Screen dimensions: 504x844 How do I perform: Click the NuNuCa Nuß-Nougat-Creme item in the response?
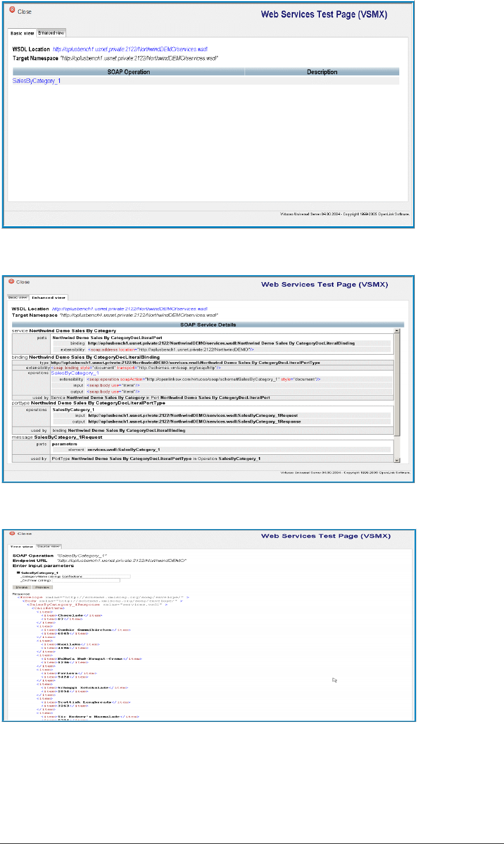click(x=91, y=659)
